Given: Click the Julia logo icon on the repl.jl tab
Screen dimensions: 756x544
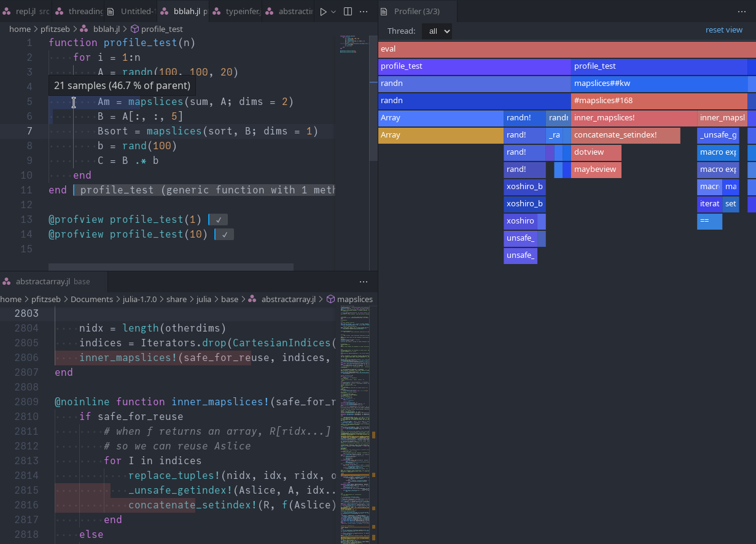Looking at the screenshot, I should pos(7,11).
